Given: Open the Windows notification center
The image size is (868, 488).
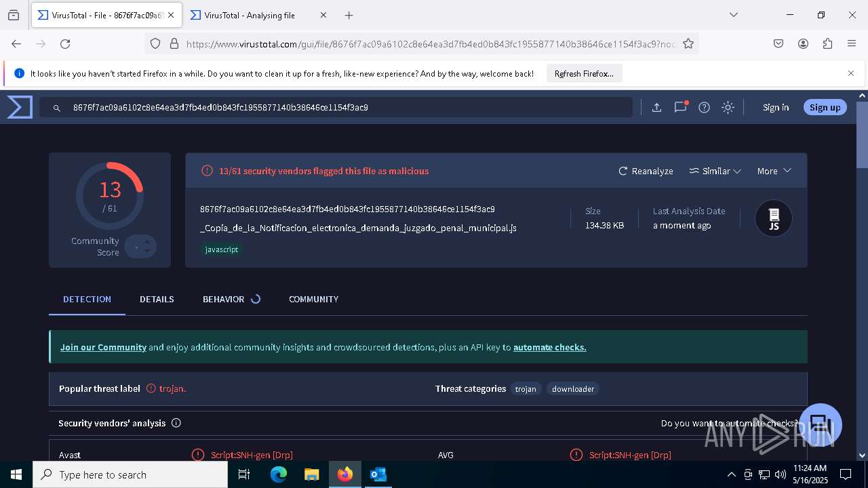Looking at the screenshot, I should pyautogui.click(x=846, y=474).
